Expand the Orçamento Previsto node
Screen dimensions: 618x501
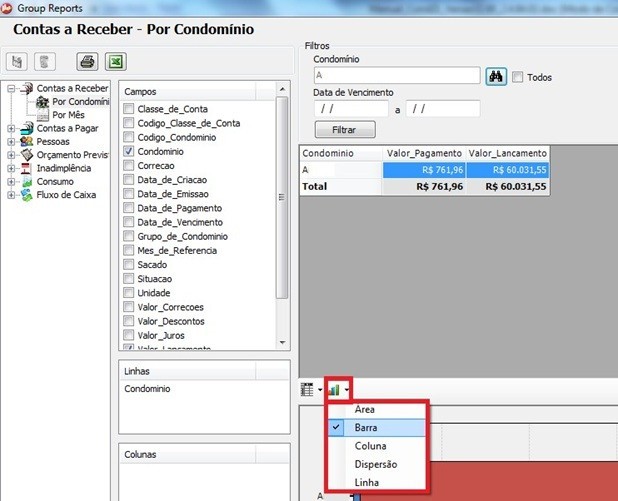point(11,155)
